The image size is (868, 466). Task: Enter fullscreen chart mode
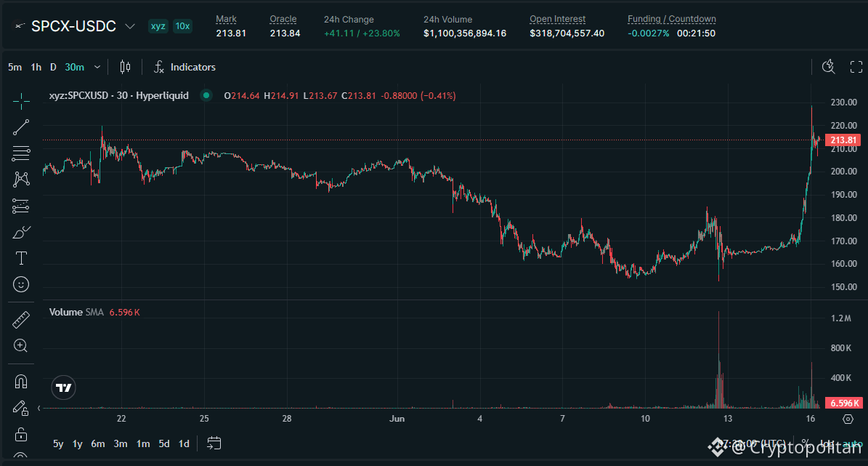tap(856, 67)
